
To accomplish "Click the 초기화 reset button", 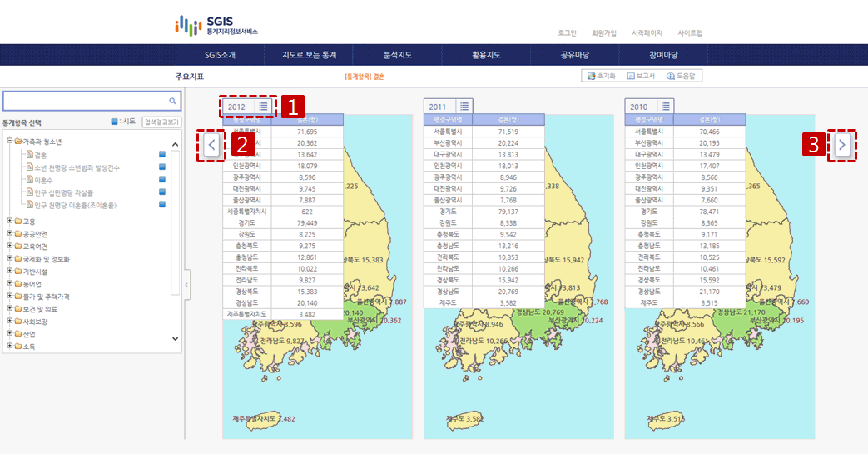I will click(x=602, y=76).
